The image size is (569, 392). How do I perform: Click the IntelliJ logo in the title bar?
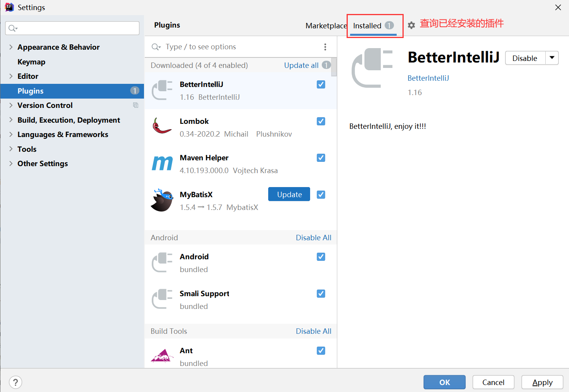[9, 7]
